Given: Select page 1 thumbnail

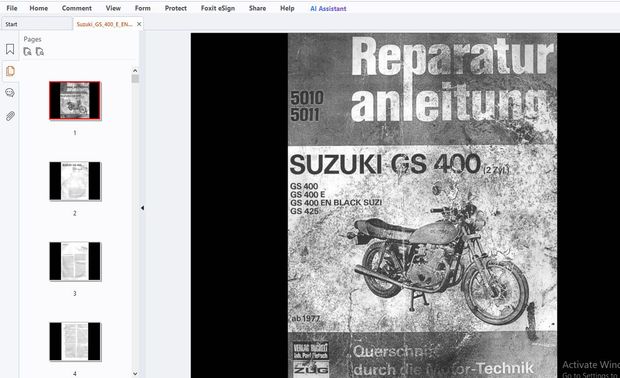Looking at the screenshot, I should tap(75, 100).
